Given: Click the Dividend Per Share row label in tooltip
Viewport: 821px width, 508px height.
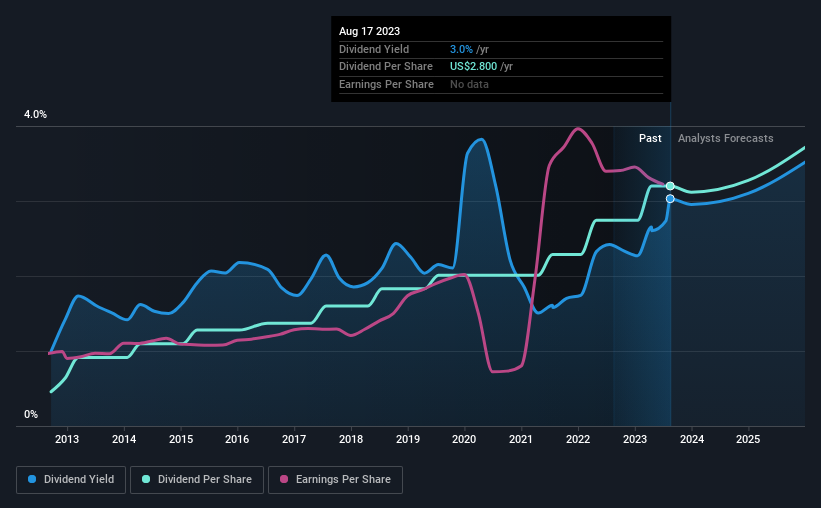Looking at the screenshot, I should point(386,67).
